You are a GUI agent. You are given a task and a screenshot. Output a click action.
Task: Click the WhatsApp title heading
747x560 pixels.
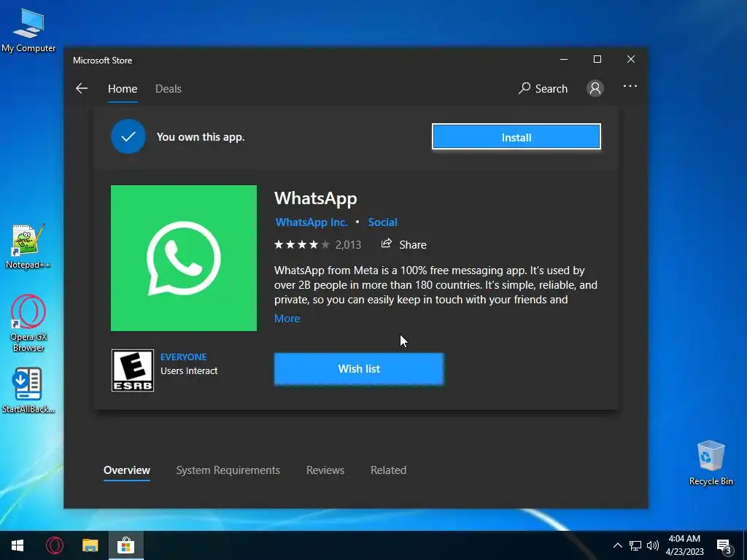click(315, 198)
